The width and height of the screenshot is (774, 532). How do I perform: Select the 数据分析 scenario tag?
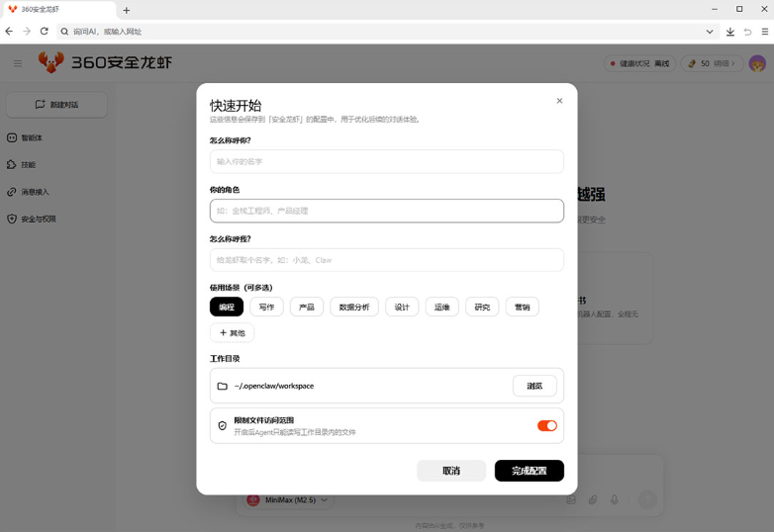click(x=354, y=307)
